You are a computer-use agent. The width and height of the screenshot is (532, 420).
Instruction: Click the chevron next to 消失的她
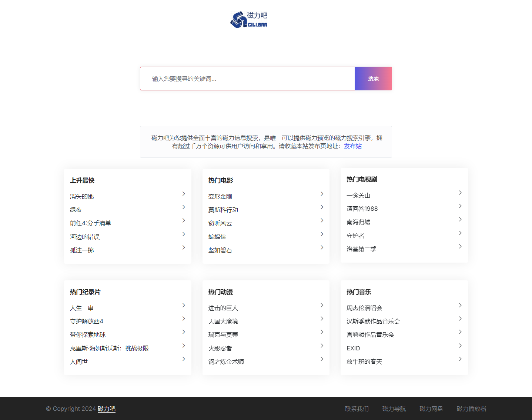[184, 194]
